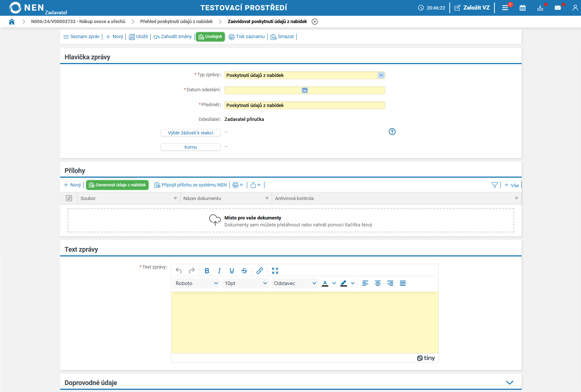Screen dimensions: 581x392
Task: Click Generovat údaje z nabídek button
Action: coord(117,185)
